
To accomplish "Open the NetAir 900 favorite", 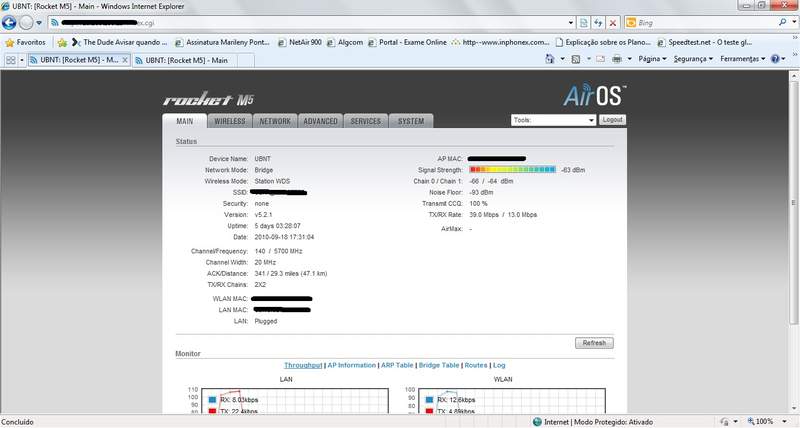I will (300, 42).
